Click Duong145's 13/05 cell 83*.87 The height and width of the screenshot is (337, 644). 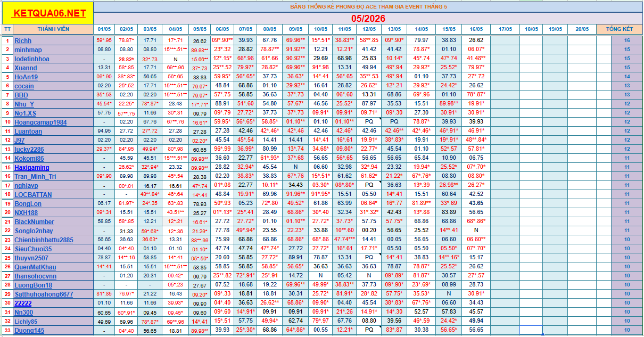coord(394,330)
